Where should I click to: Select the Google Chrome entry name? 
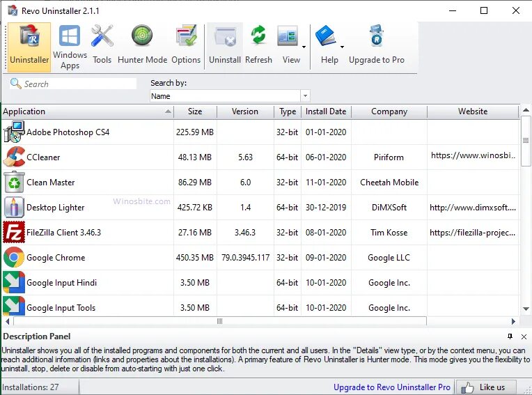pos(56,258)
